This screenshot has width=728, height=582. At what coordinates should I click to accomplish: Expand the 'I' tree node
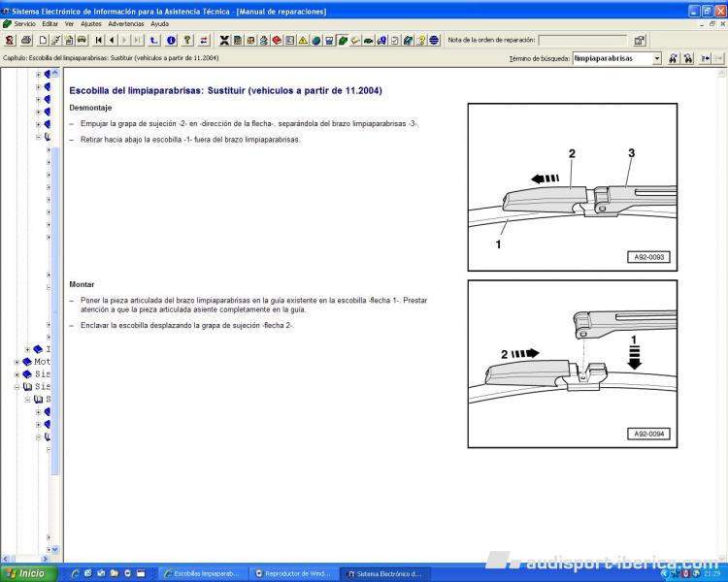(27, 349)
